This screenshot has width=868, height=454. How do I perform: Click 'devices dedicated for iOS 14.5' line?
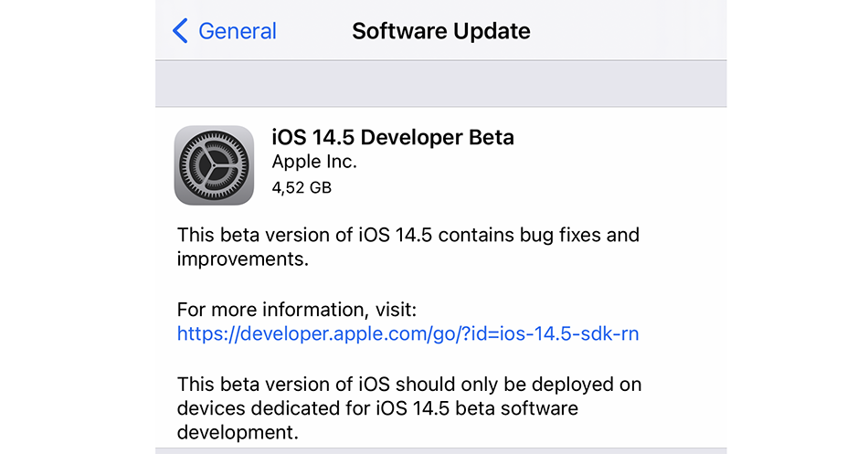(304, 408)
